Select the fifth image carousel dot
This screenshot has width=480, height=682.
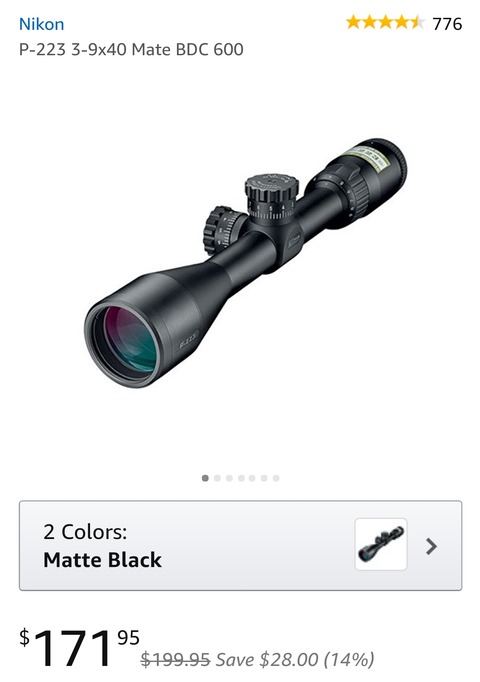[252, 478]
